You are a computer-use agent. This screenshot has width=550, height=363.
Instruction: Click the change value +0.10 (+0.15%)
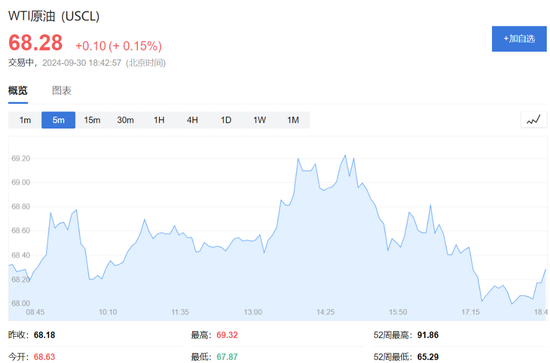[119, 46]
